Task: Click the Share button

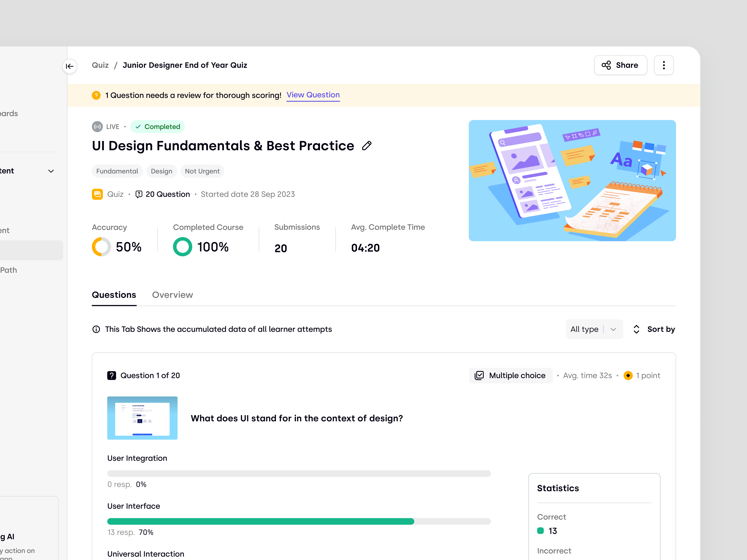Action: click(620, 65)
